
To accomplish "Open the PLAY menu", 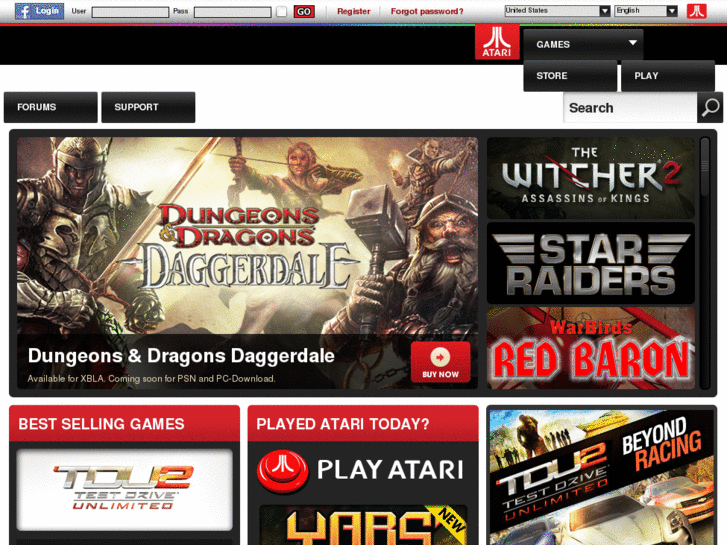I will 668,76.
